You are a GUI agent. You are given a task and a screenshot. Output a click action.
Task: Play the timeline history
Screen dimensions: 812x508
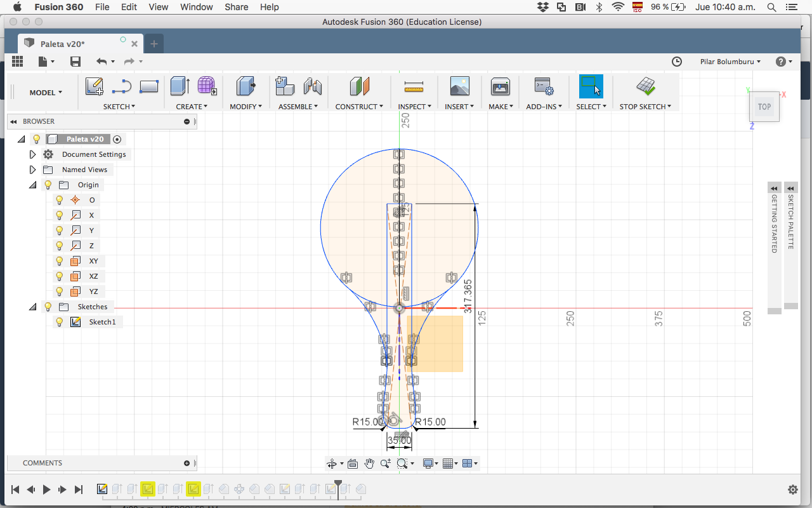pyautogui.click(x=46, y=490)
